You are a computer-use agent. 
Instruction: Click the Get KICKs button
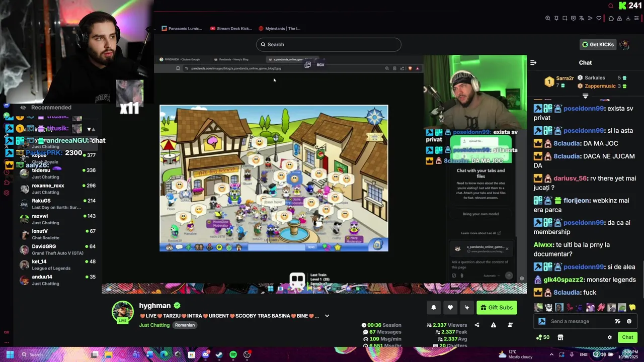tap(598, 44)
